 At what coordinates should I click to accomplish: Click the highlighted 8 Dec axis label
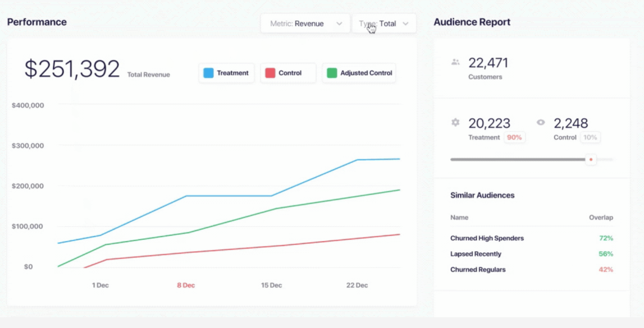186,286
